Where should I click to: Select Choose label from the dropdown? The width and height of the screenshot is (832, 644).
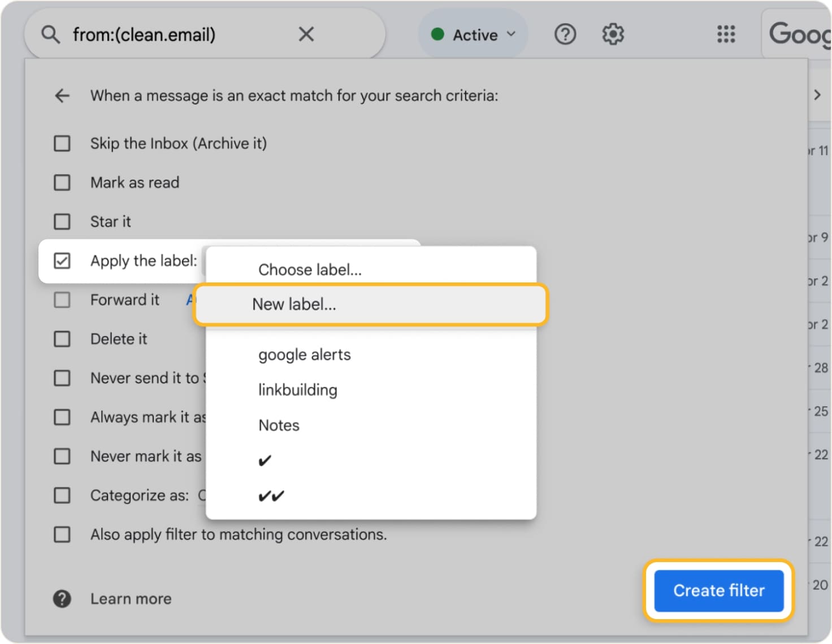(310, 269)
